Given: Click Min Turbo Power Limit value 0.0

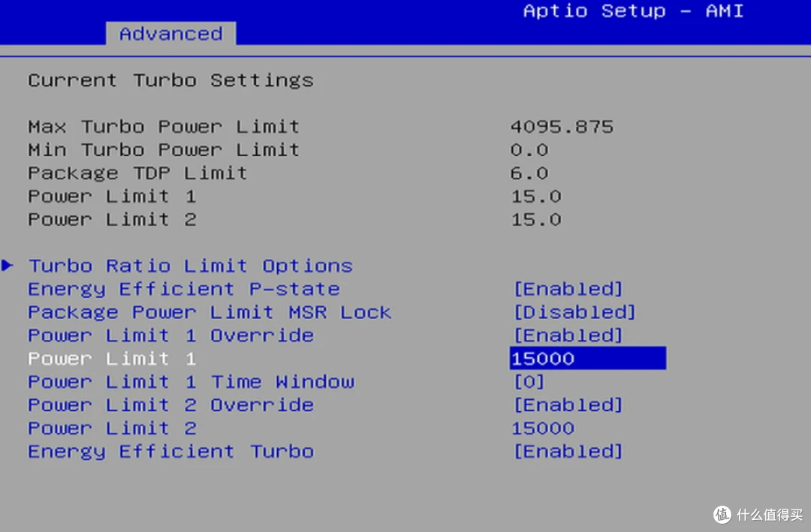Looking at the screenshot, I should click(529, 150).
